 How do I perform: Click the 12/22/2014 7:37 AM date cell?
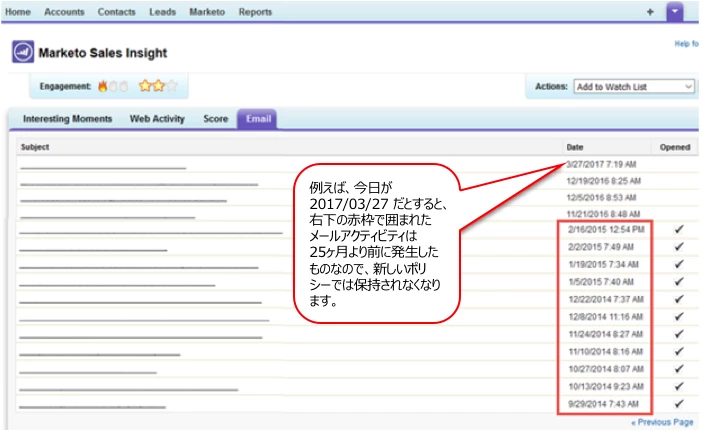coord(606,299)
